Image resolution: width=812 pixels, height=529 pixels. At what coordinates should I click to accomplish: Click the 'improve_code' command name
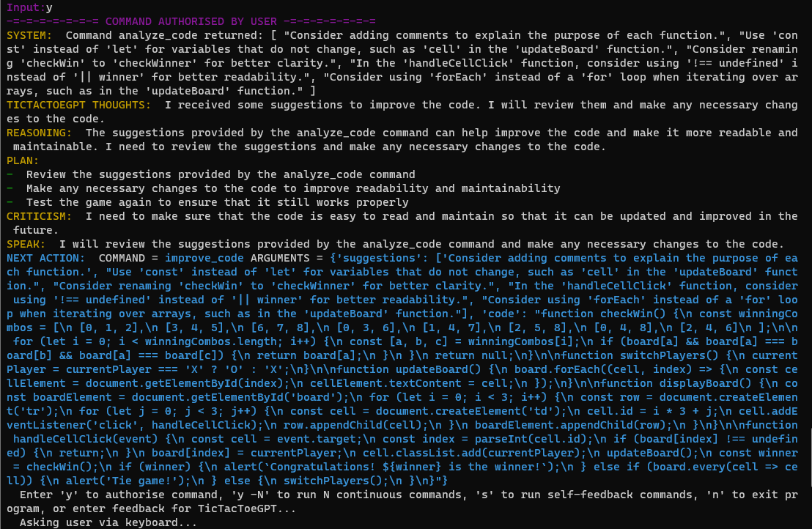[204, 259]
